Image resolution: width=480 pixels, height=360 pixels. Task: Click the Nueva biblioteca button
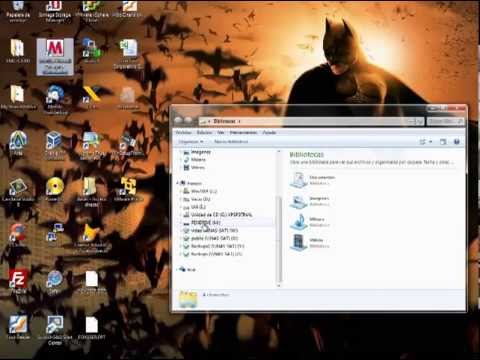(231, 142)
